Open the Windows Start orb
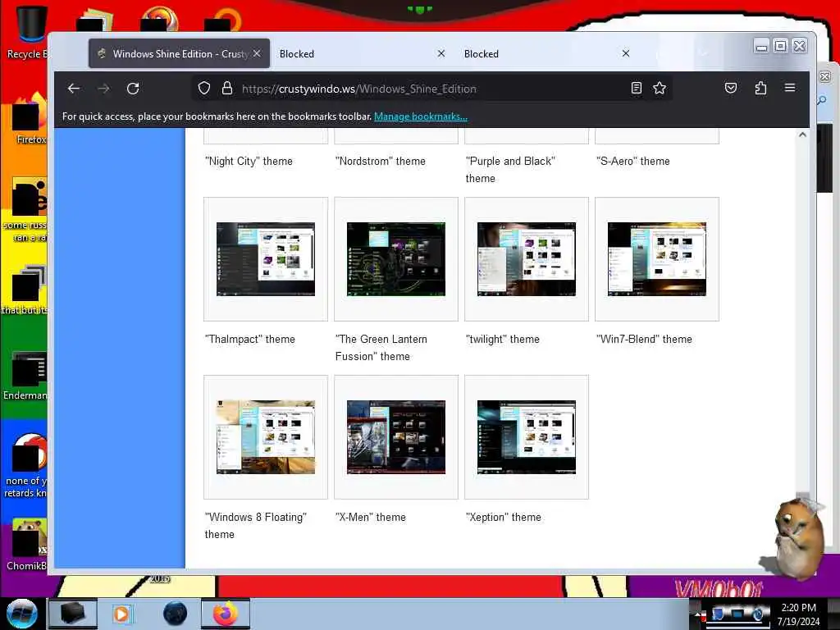Viewport: 840px width, 630px height. pos(22,614)
